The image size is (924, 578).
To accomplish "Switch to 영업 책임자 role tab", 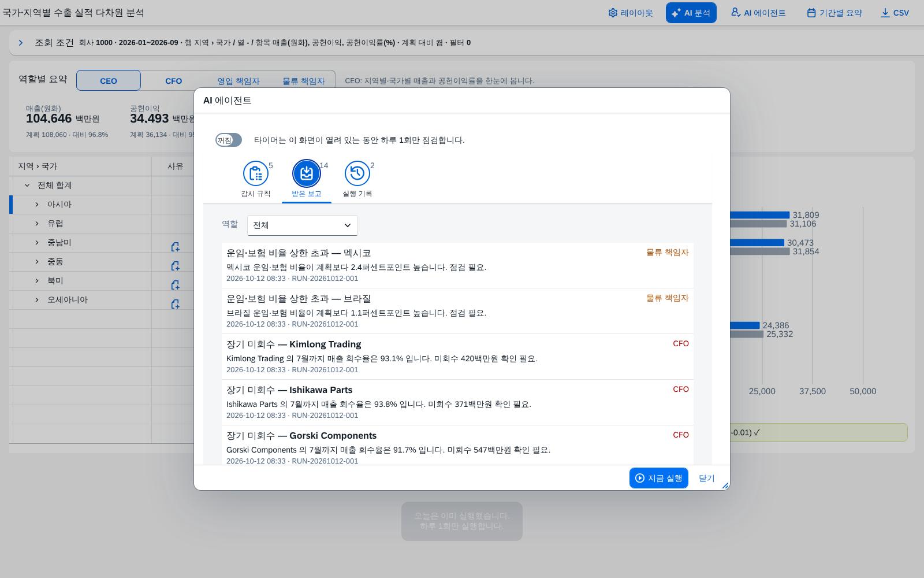I will click(238, 80).
